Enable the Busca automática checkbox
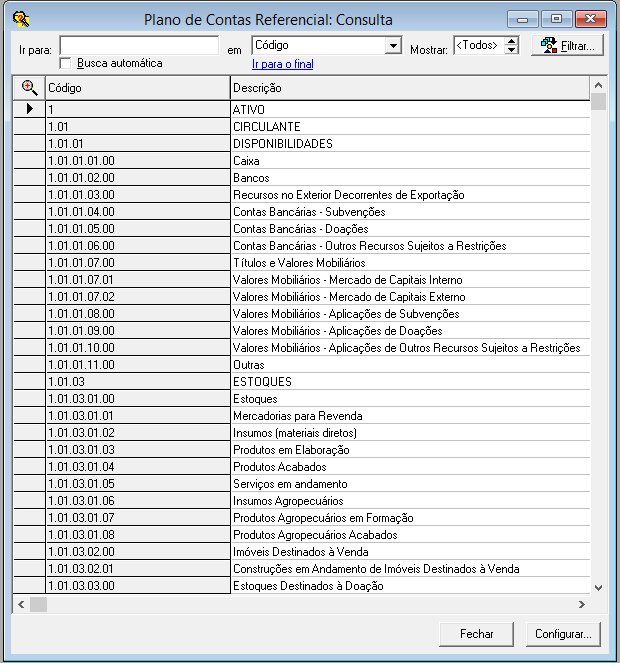 click(65, 63)
